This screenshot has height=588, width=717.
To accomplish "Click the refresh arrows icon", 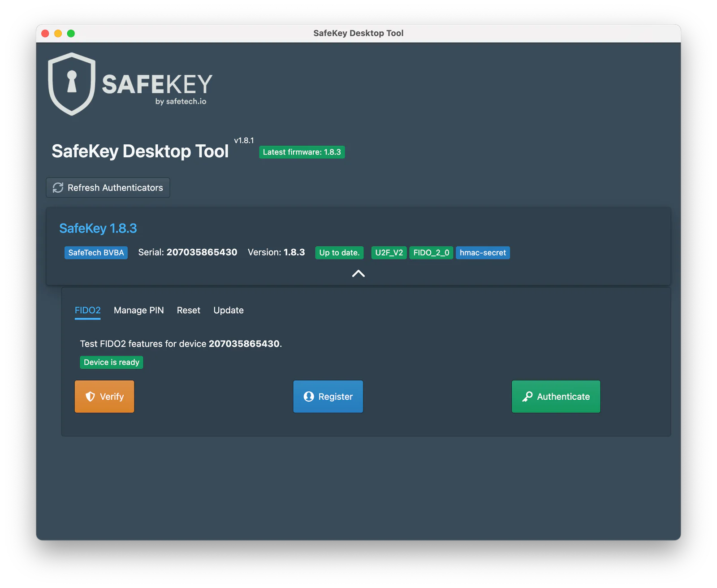I will (x=58, y=188).
